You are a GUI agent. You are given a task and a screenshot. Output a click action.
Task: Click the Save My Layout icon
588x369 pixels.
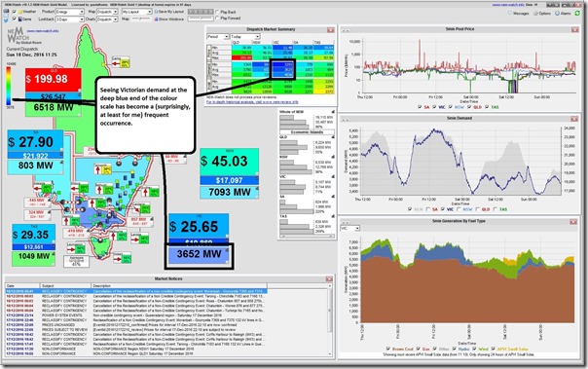[x=157, y=12]
